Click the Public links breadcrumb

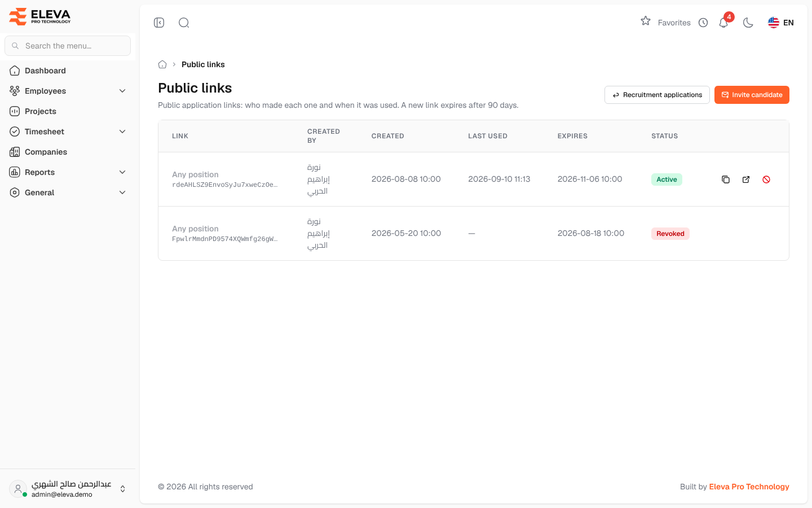[203, 64]
